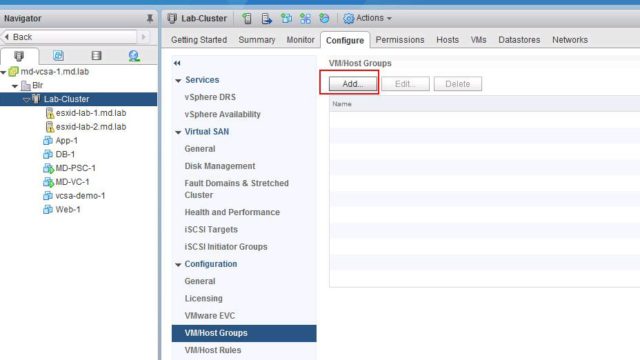Viewport: 640px width, 360px height.
Task: Click the esxid-lab-2.md.lab host icon
Action: [x=50, y=127]
